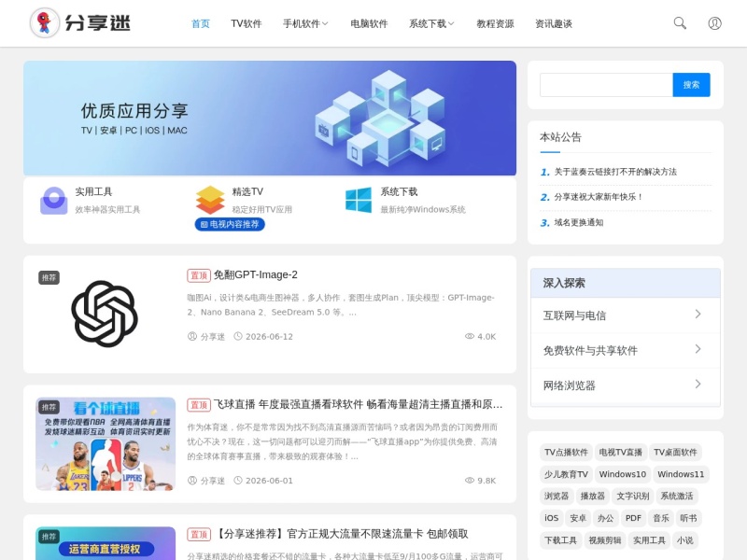The height and width of the screenshot is (560, 747).
Task: Open the 运营商直营授权 article thumbnail
Action: click(x=106, y=543)
